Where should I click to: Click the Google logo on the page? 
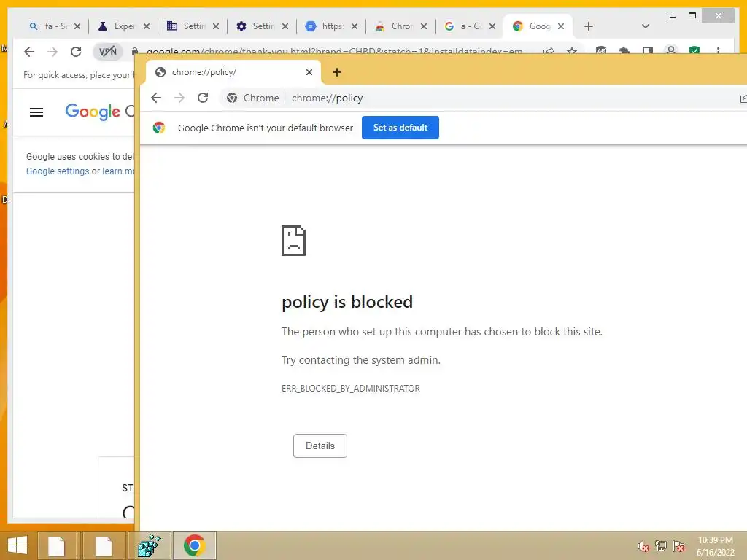93,112
